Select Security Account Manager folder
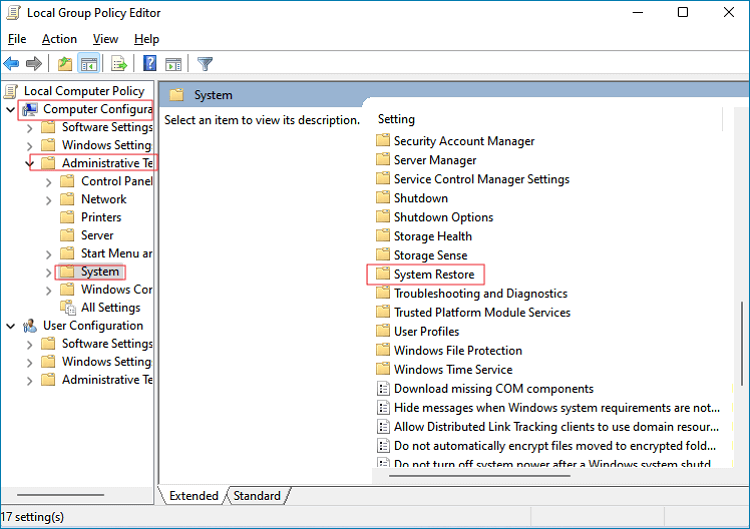 pos(464,141)
